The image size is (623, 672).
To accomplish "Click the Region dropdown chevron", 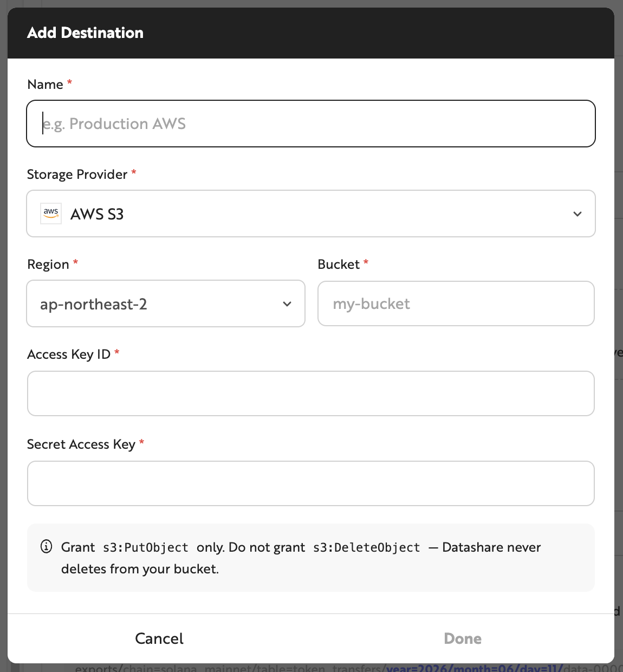I will click(287, 304).
